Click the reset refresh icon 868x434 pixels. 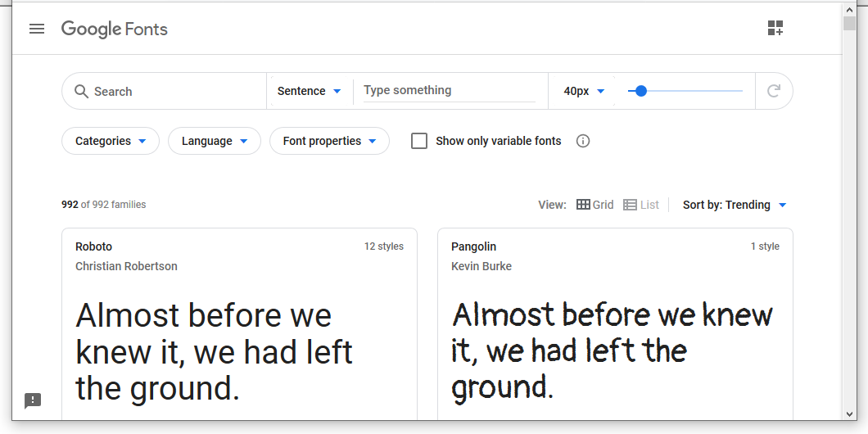(773, 91)
